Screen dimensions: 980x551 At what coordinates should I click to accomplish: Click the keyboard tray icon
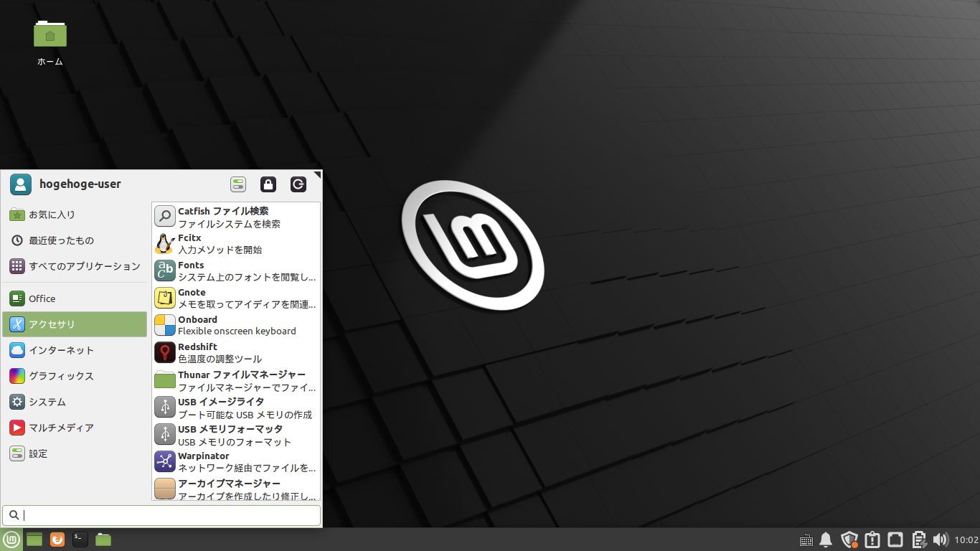coord(806,540)
